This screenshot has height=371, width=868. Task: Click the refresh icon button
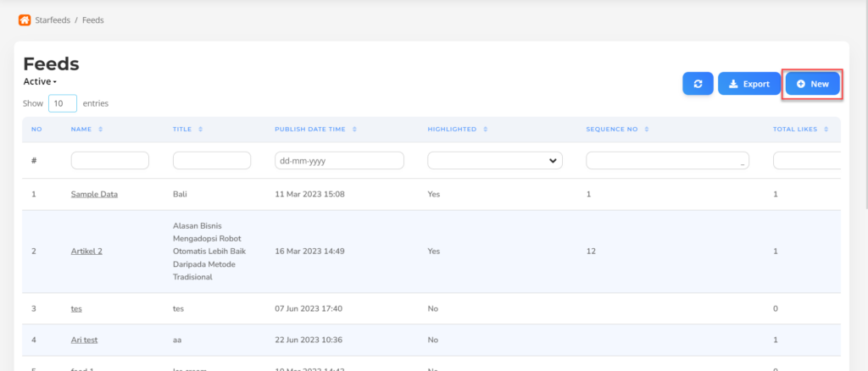click(698, 84)
